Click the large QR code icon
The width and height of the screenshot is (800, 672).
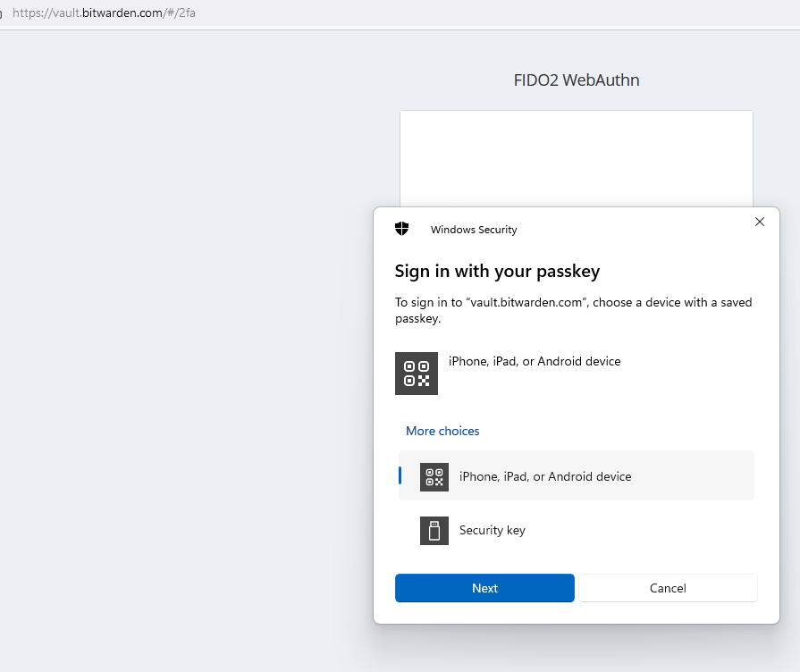(x=417, y=374)
